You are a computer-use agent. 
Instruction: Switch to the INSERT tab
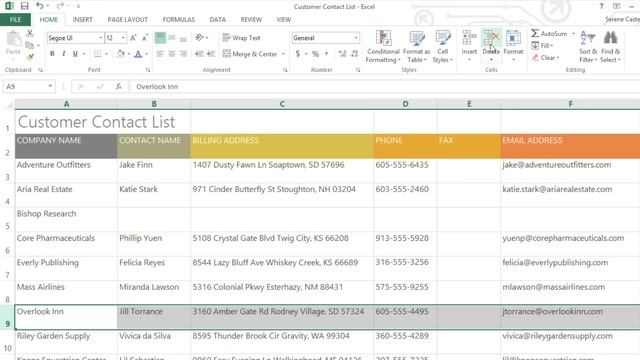point(82,20)
